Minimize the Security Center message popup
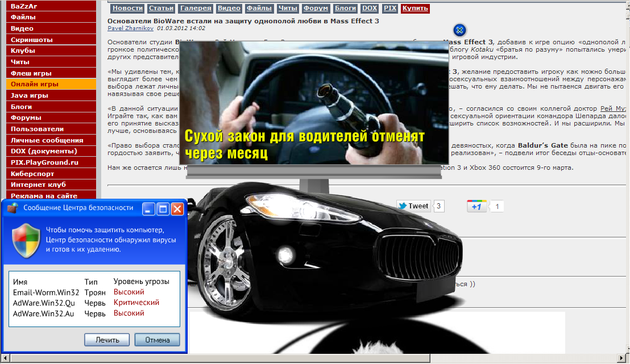The height and width of the screenshot is (364, 630). click(148, 208)
